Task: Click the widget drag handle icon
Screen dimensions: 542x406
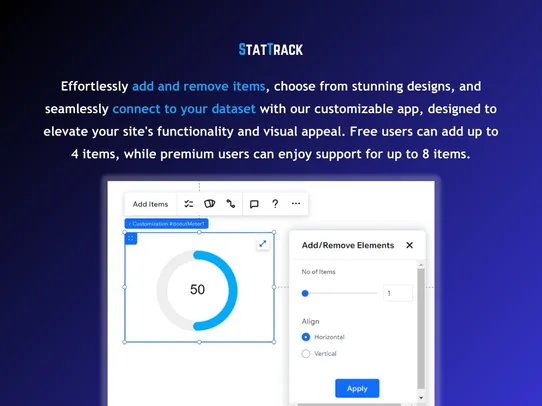Action: pyautogui.click(x=131, y=238)
